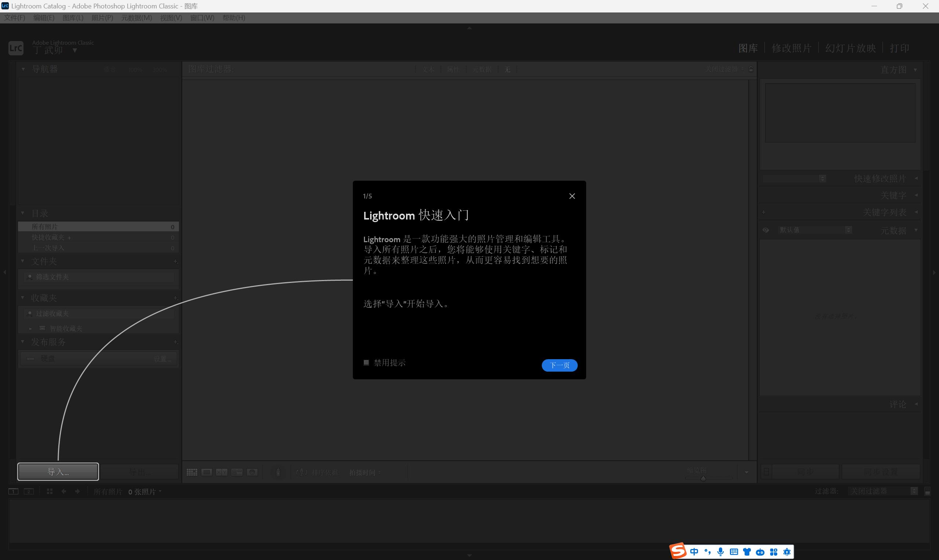Toggle the filter lock icon
Screen dimensions: 939x560
coord(751,69)
